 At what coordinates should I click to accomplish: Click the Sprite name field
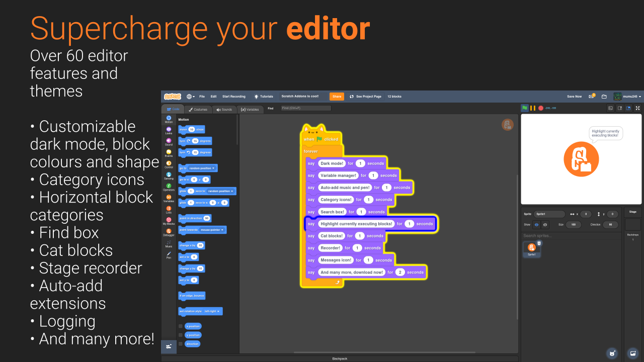click(x=550, y=214)
